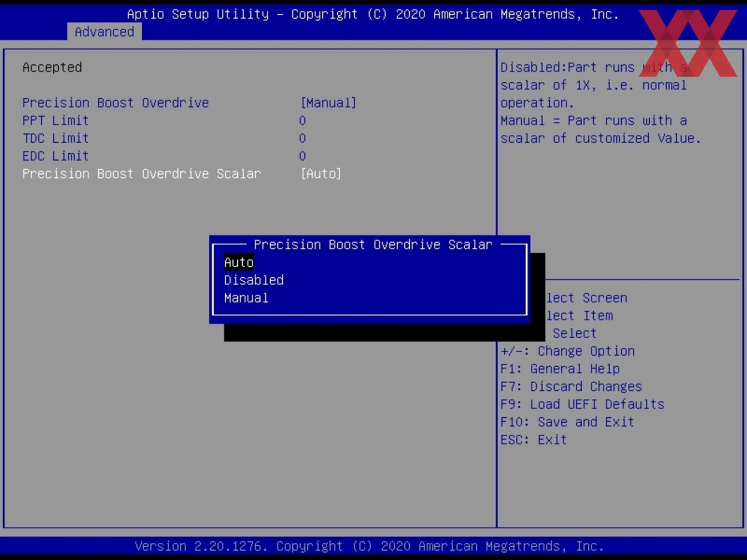The width and height of the screenshot is (747, 560).
Task: Click the F9: Load UEFI Defaults hint
Action: (x=582, y=404)
